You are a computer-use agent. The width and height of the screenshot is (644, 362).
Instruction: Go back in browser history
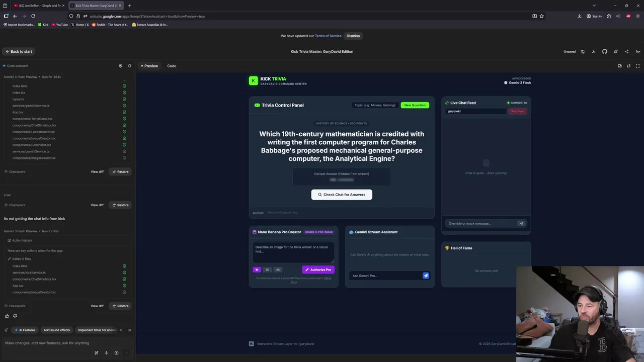click(x=15, y=16)
